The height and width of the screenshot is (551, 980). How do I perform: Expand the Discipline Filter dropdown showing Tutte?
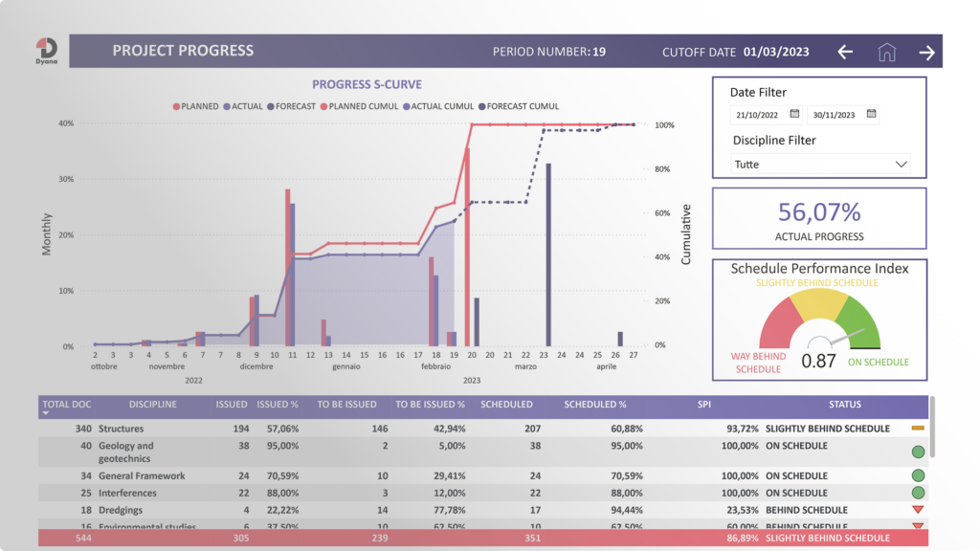pyautogui.click(x=820, y=165)
